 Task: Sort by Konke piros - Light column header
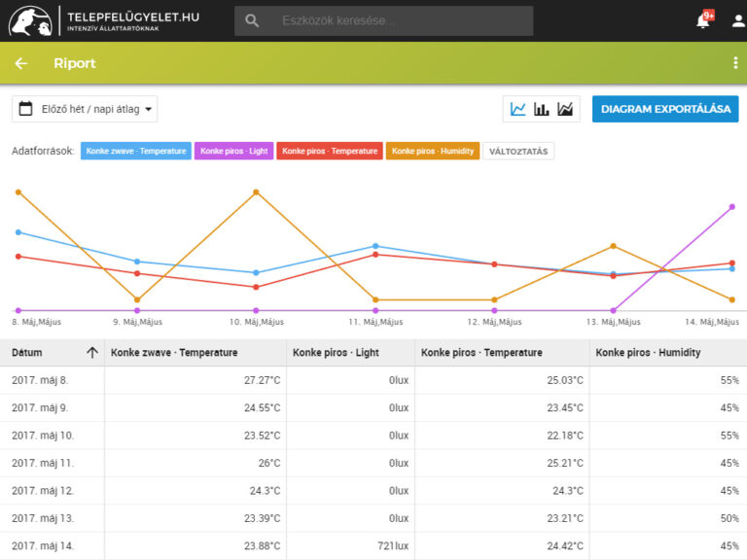[x=336, y=352]
